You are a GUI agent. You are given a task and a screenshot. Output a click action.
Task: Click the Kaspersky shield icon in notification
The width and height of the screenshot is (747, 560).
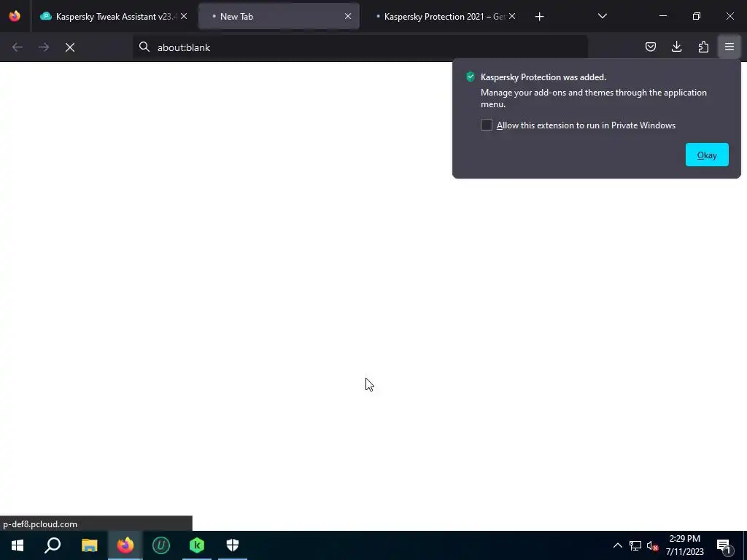[x=471, y=77]
